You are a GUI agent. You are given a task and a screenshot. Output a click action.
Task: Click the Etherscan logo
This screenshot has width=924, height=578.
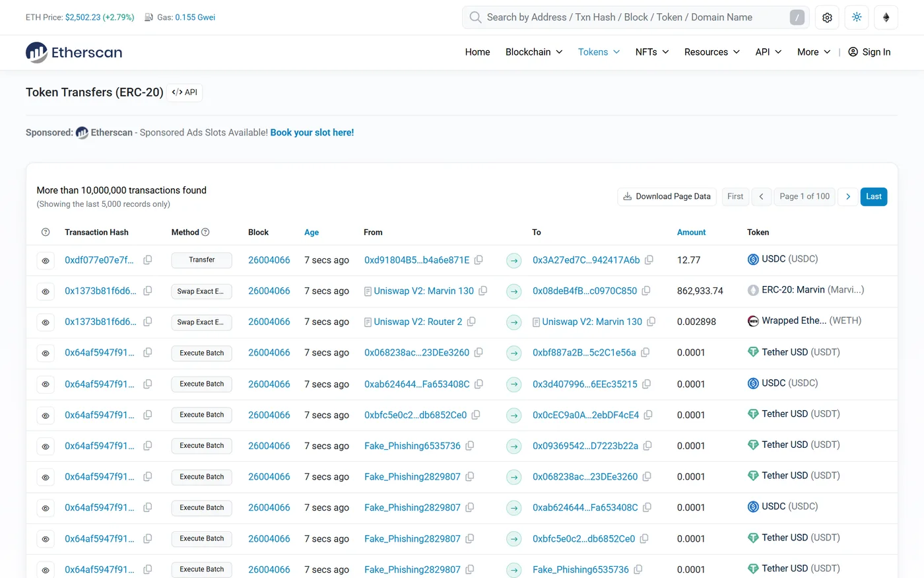coord(74,52)
